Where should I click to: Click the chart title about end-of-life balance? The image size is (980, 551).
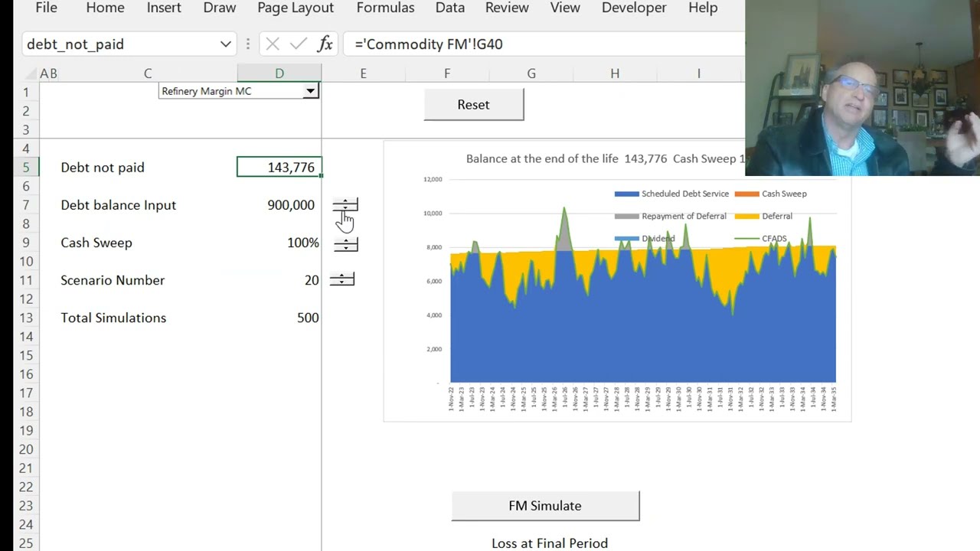coord(606,159)
